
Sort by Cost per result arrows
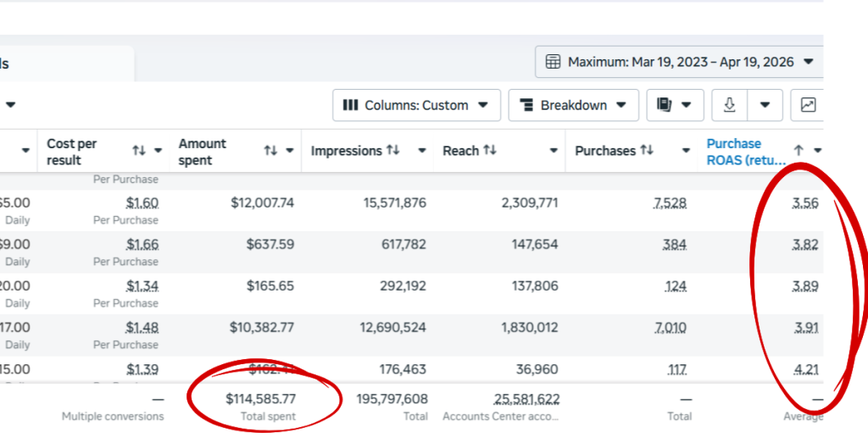139,151
